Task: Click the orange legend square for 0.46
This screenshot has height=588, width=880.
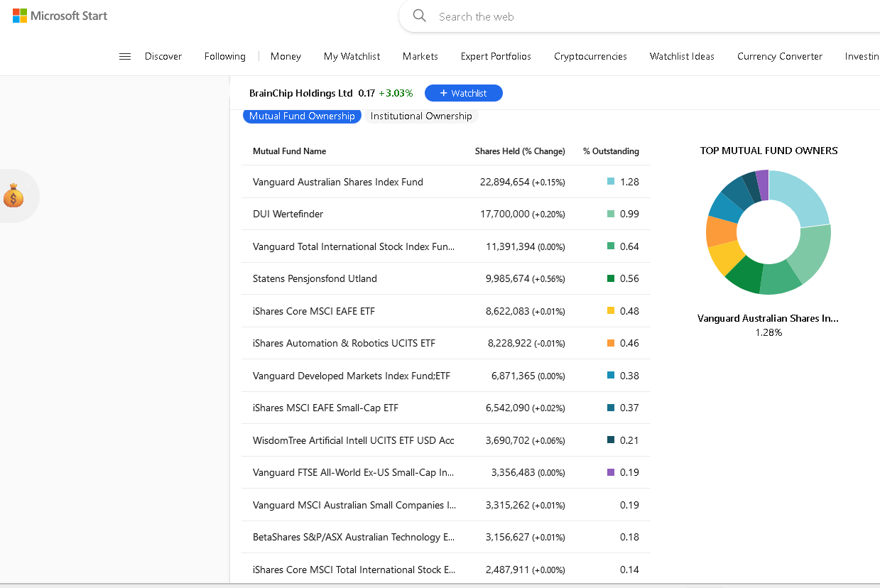Action: coord(611,343)
